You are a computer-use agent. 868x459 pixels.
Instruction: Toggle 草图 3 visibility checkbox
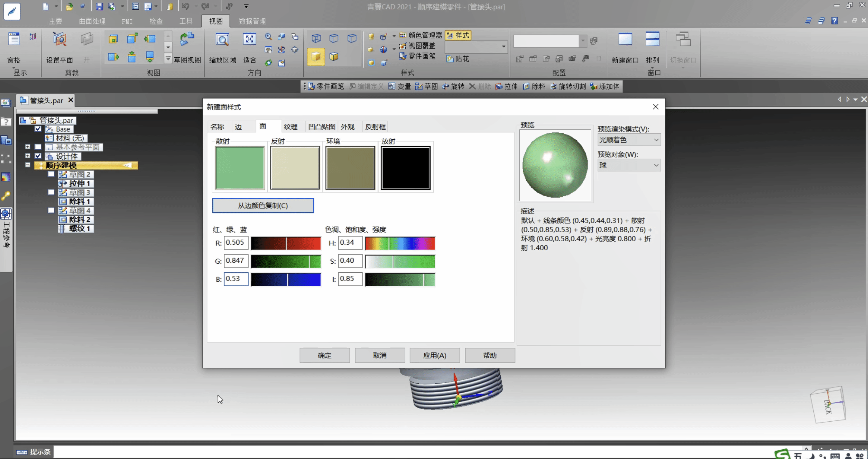(51, 192)
